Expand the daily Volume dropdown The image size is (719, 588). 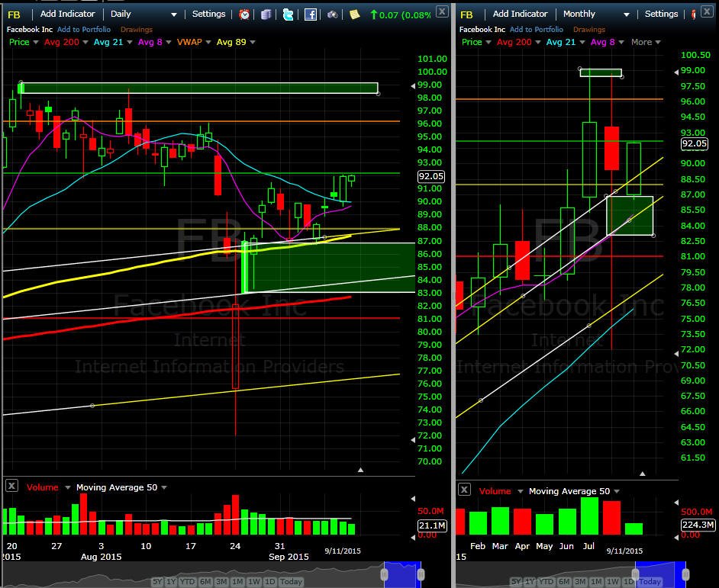[x=67, y=487]
